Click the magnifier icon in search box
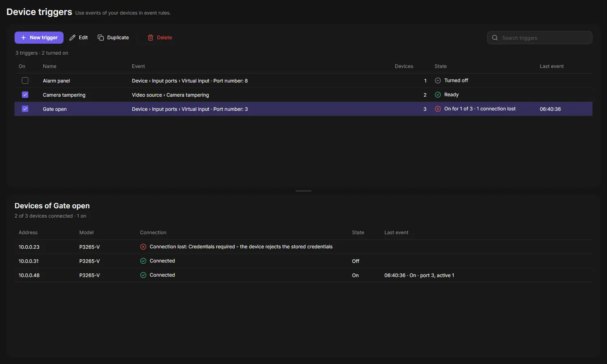 coord(495,38)
